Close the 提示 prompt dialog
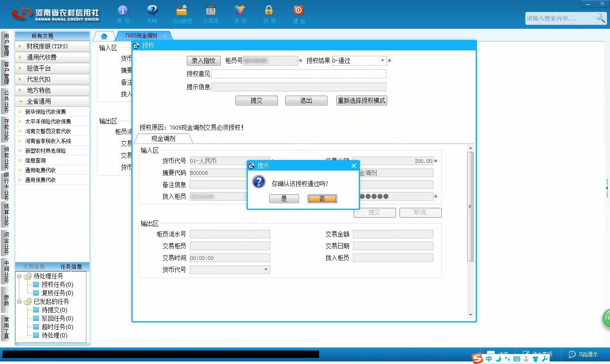Image resolution: width=610 pixels, height=364 pixels. click(354, 165)
